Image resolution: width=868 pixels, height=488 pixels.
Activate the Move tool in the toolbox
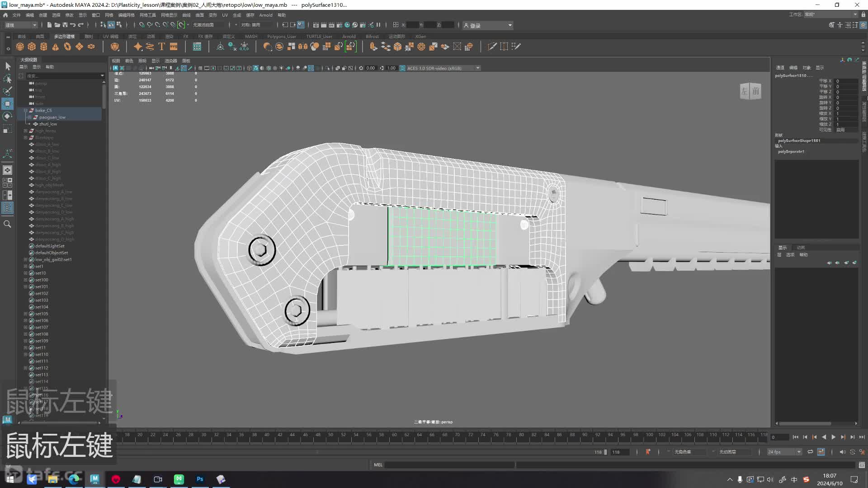[x=8, y=103]
